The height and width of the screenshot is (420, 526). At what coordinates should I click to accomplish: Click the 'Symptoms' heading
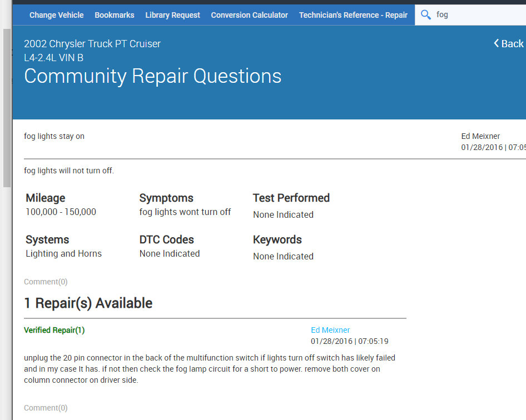(x=166, y=198)
